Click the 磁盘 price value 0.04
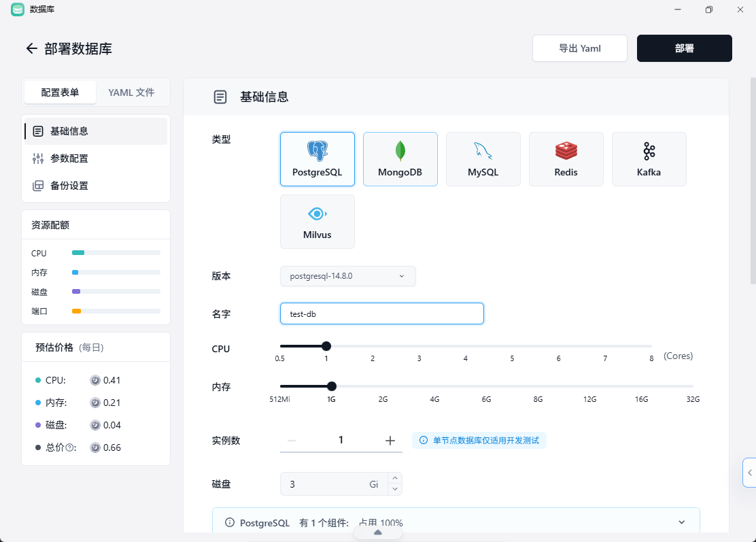Viewport: 756px width, 542px height. coord(112,425)
